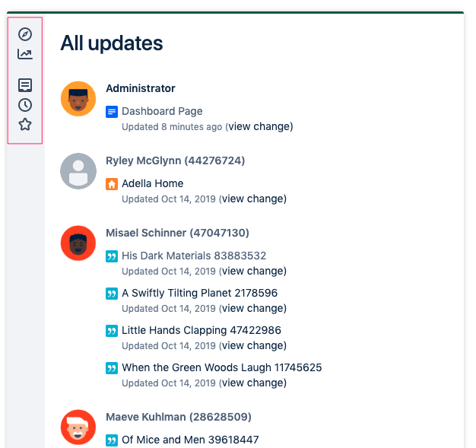View change for Dashboard Page
Image resolution: width=476 pixels, height=448 pixels.
259,126
